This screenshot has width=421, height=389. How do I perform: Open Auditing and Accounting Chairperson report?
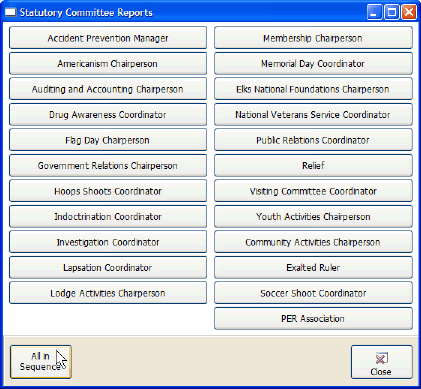click(x=108, y=89)
